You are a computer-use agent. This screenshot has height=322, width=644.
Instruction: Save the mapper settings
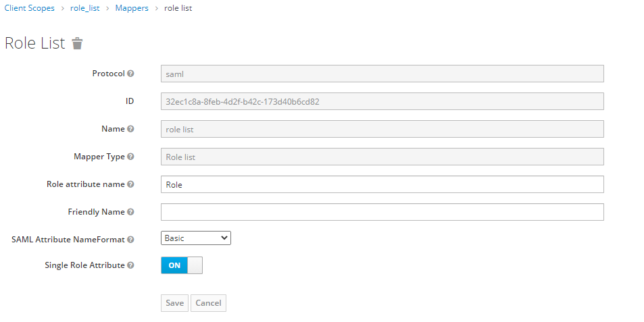pyautogui.click(x=174, y=302)
